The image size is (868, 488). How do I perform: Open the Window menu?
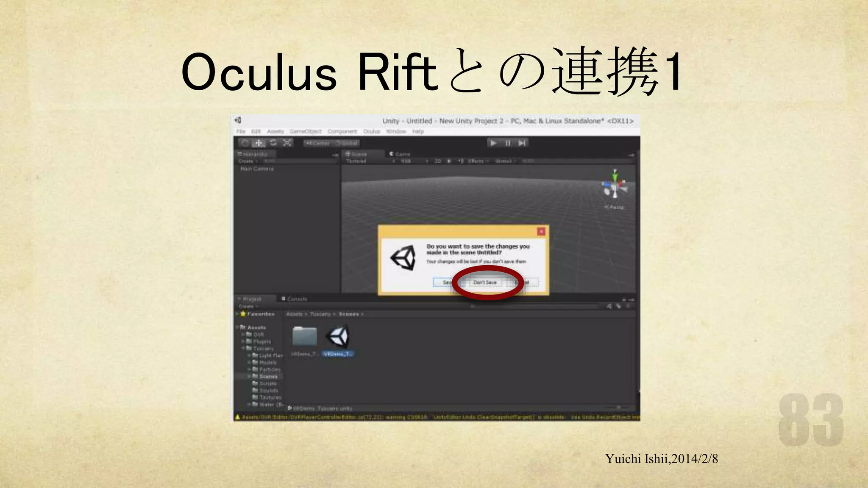click(396, 132)
